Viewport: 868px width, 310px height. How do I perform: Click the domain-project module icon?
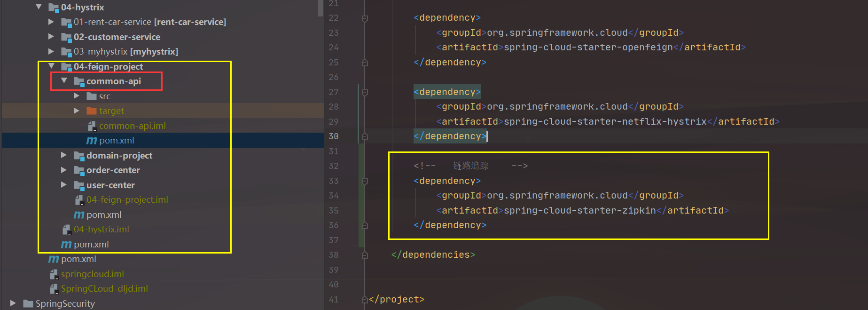[79, 156]
